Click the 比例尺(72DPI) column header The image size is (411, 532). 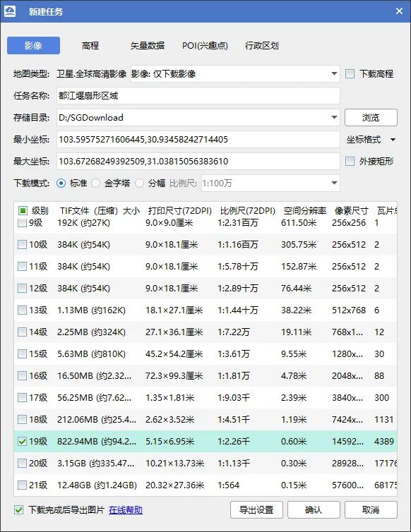[x=248, y=211]
